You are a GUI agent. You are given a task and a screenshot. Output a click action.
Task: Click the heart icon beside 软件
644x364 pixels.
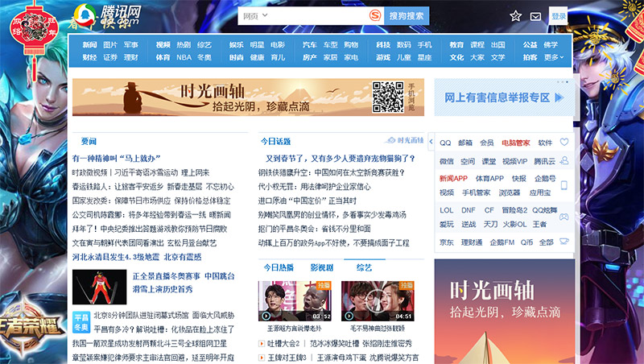coord(564,143)
